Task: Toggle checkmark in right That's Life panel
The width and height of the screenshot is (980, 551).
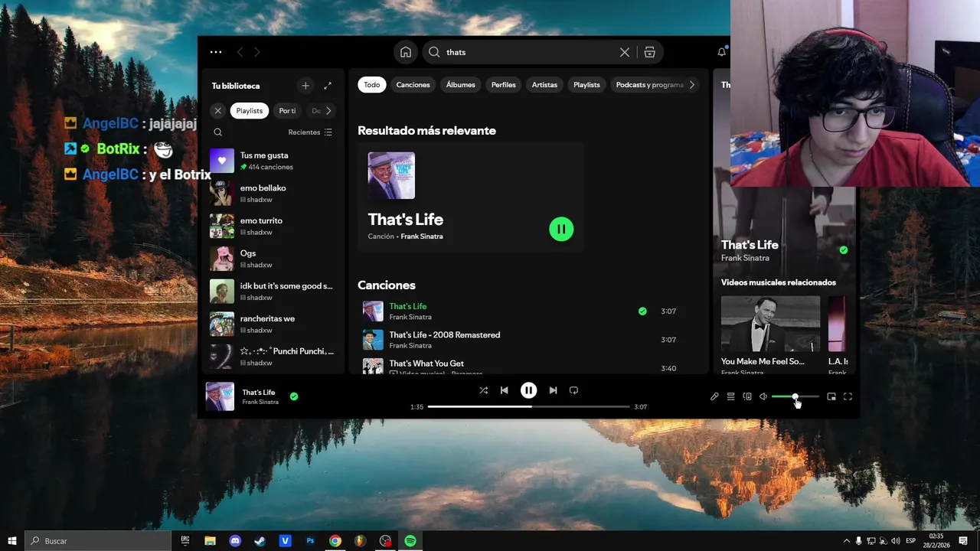Action: 844,250
